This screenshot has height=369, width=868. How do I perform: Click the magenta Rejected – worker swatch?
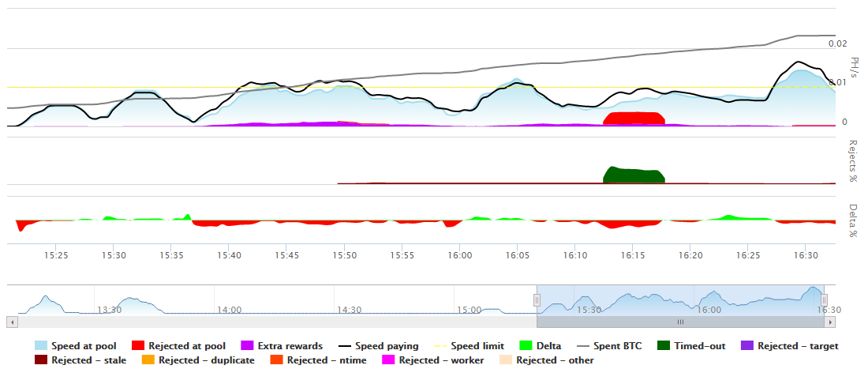tap(389, 360)
